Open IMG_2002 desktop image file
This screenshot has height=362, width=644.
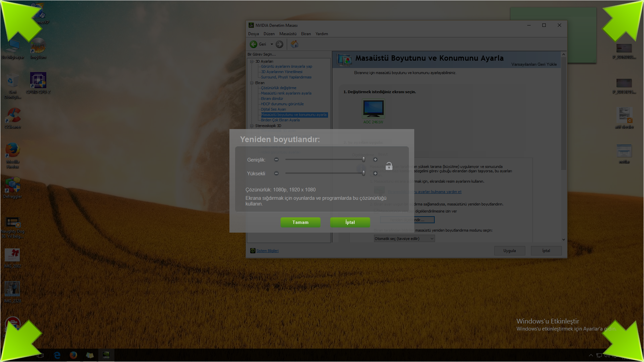tap(13, 258)
